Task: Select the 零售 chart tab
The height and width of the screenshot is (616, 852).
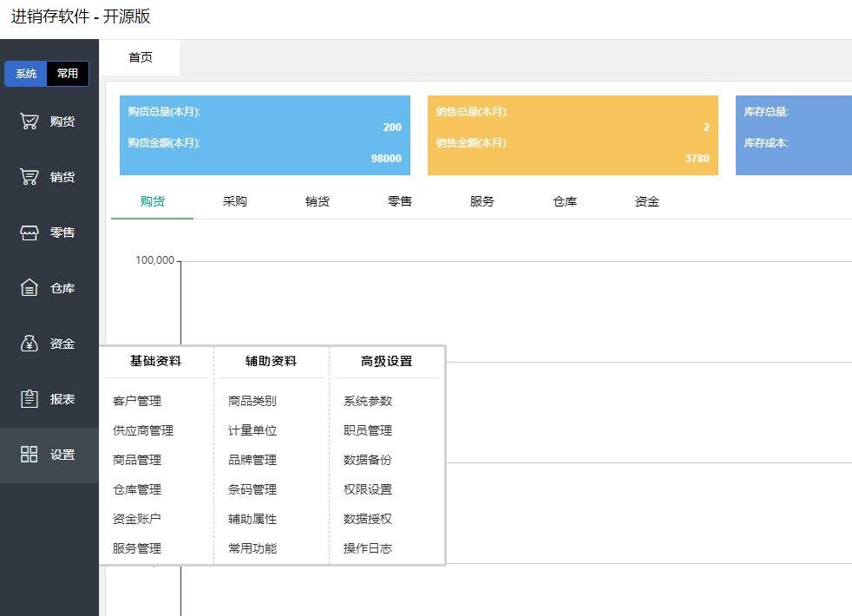Action: click(x=400, y=201)
